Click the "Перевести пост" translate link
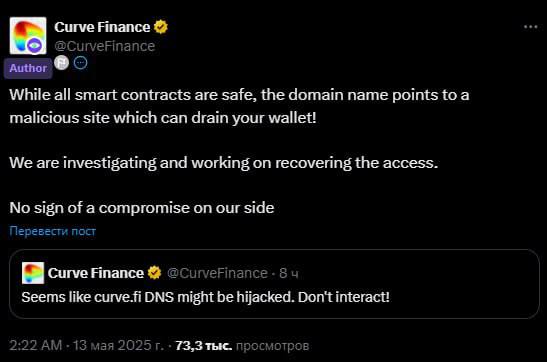 pos(53,231)
